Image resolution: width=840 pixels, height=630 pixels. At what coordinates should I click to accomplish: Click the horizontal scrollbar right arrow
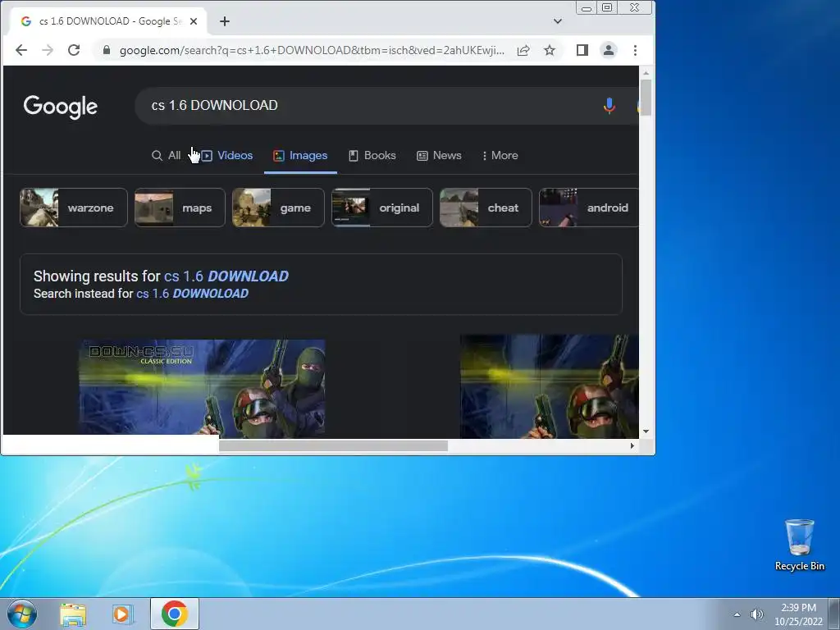click(632, 445)
